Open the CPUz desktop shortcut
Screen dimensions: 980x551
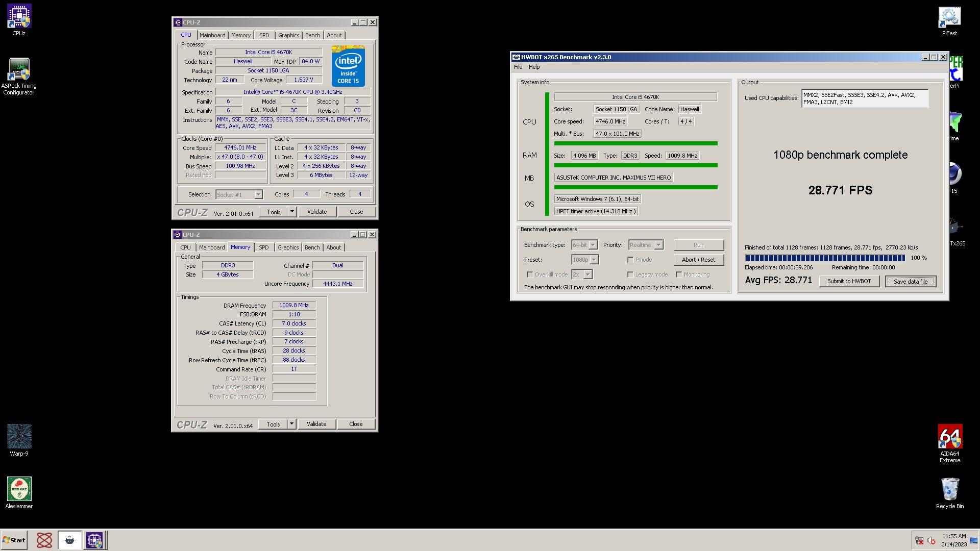19,20
